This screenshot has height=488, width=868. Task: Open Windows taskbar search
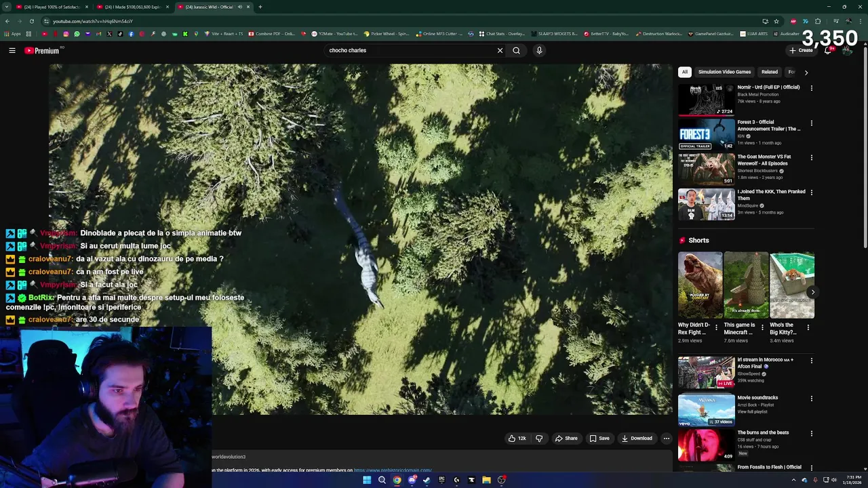tap(382, 480)
